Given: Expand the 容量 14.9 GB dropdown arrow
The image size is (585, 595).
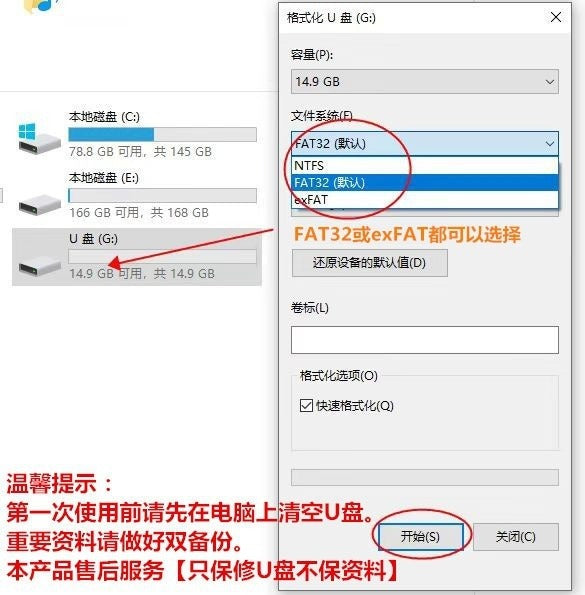Looking at the screenshot, I should pos(549,82).
